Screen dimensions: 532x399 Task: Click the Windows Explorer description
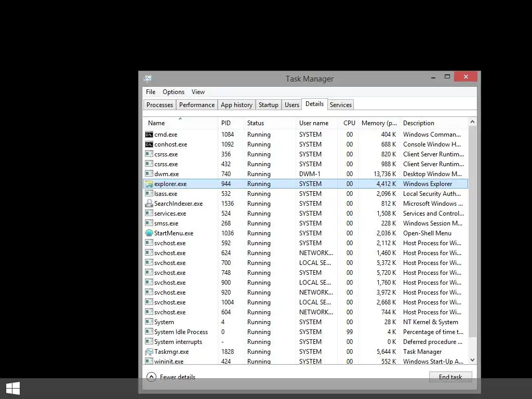(x=428, y=184)
